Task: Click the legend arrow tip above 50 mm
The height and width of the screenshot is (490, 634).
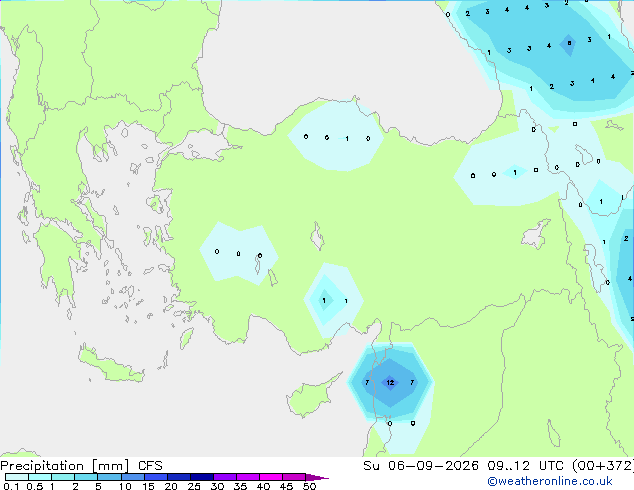Action: click(317, 477)
